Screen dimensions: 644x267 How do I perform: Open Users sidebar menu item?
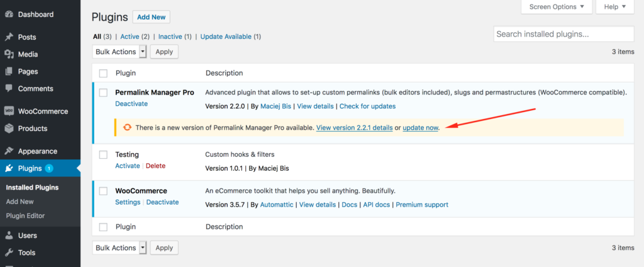tap(28, 236)
